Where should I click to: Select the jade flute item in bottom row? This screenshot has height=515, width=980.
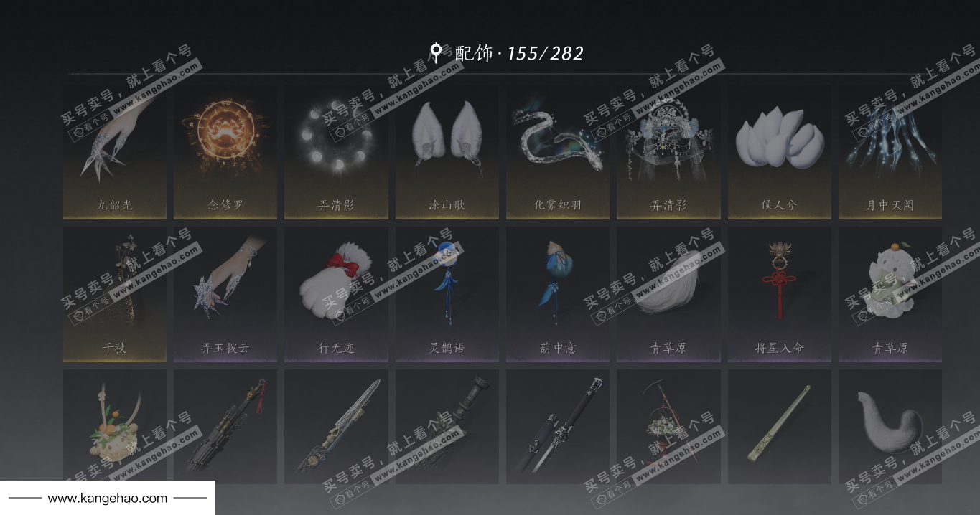[x=780, y=427]
